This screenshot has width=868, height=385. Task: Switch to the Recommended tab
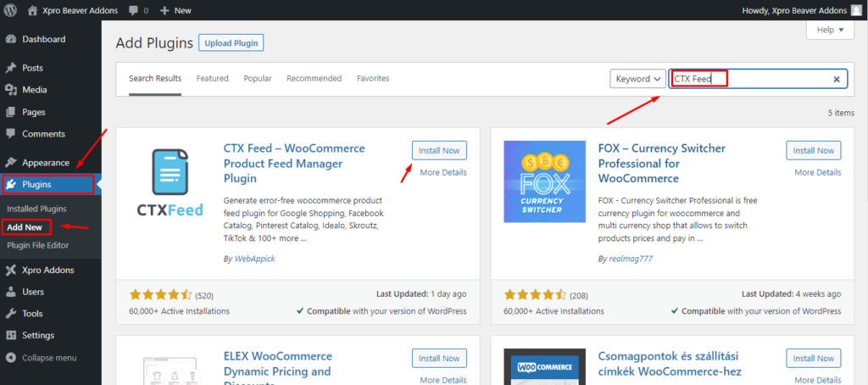click(x=314, y=79)
